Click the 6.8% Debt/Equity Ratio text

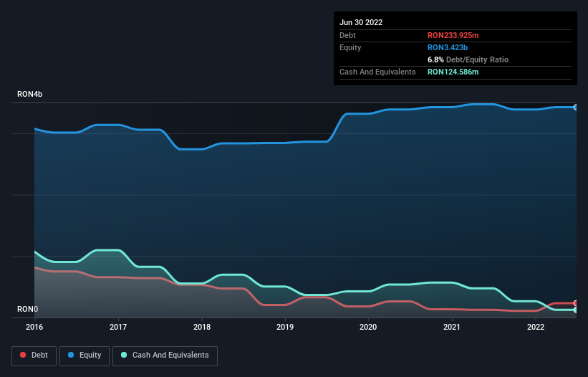[468, 59]
